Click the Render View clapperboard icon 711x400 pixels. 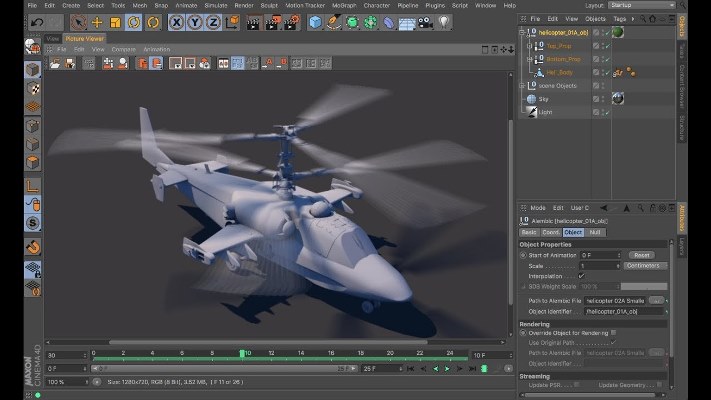tap(253, 22)
